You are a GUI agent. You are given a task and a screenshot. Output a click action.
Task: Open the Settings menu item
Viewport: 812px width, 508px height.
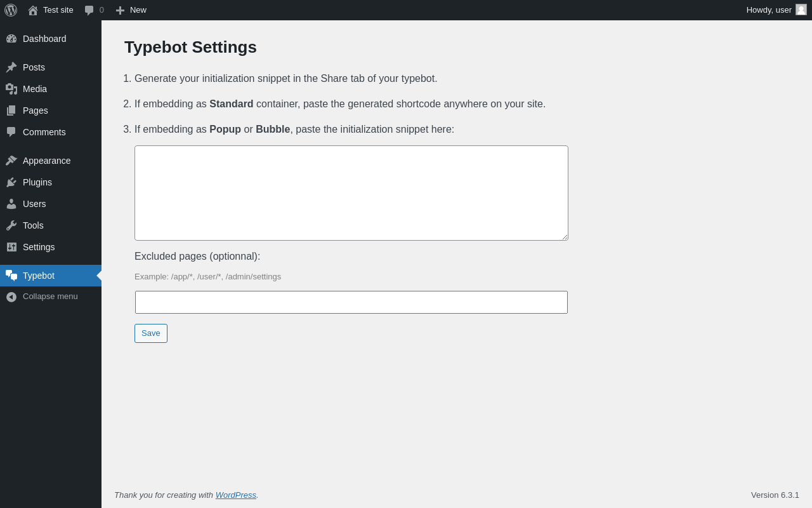click(51, 247)
